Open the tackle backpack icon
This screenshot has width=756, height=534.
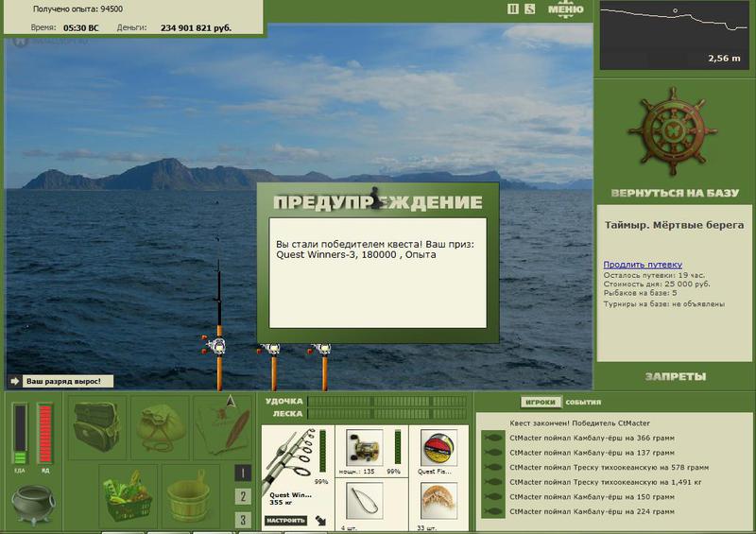[x=96, y=427]
